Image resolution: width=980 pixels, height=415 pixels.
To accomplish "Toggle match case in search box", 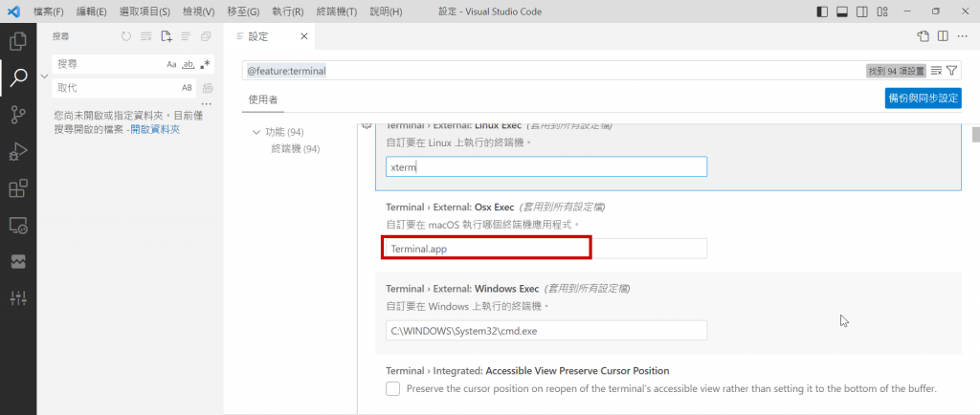I will point(171,64).
